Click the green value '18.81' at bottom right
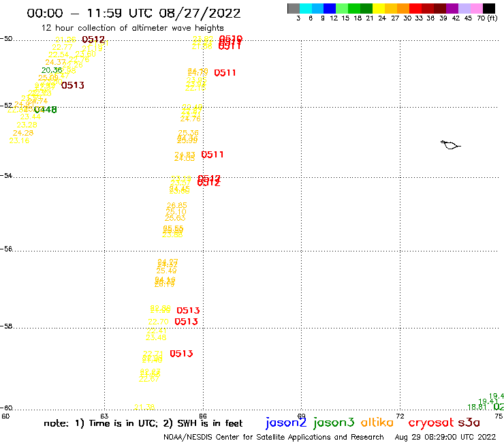This screenshot has width=504, height=443. click(x=477, y=408)
